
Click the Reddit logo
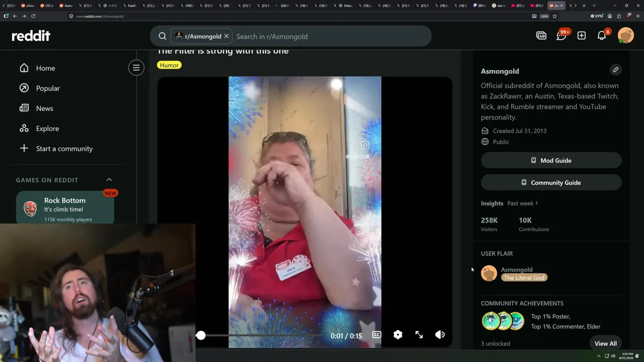[31, 36]
